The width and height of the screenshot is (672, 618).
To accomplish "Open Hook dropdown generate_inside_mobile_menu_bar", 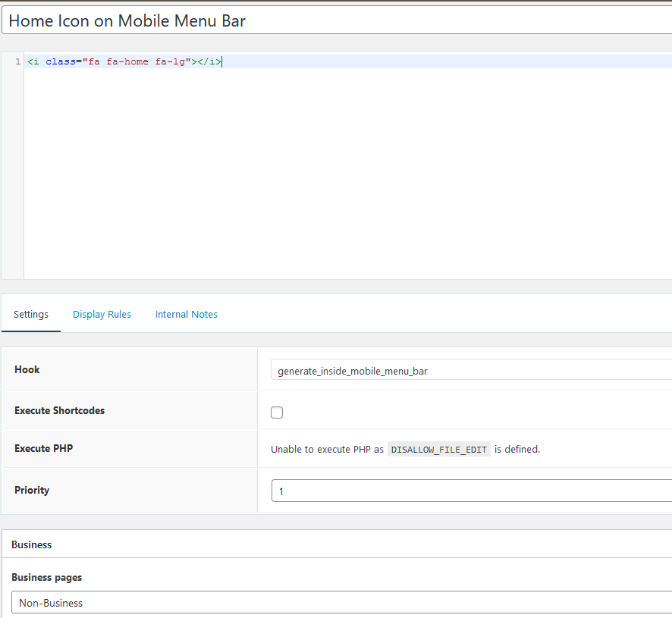I will pyautogui.click(x=471, y=370).
